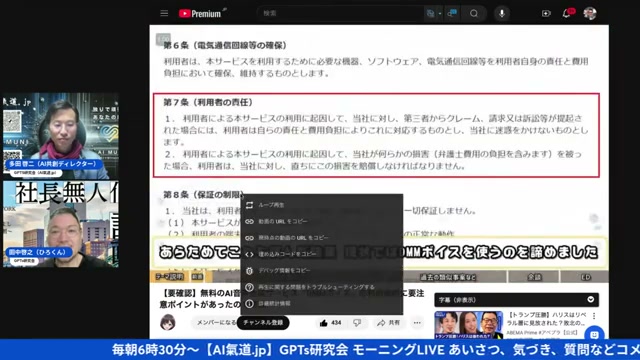This screenshot has width=640, height=360.
Task: Open the トランプ圧勝 video title
Action: click(x=547, y=319)
